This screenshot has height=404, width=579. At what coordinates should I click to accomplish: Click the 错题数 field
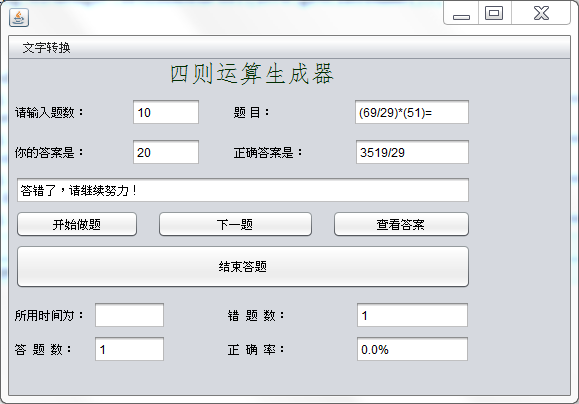tap(412, 315)
